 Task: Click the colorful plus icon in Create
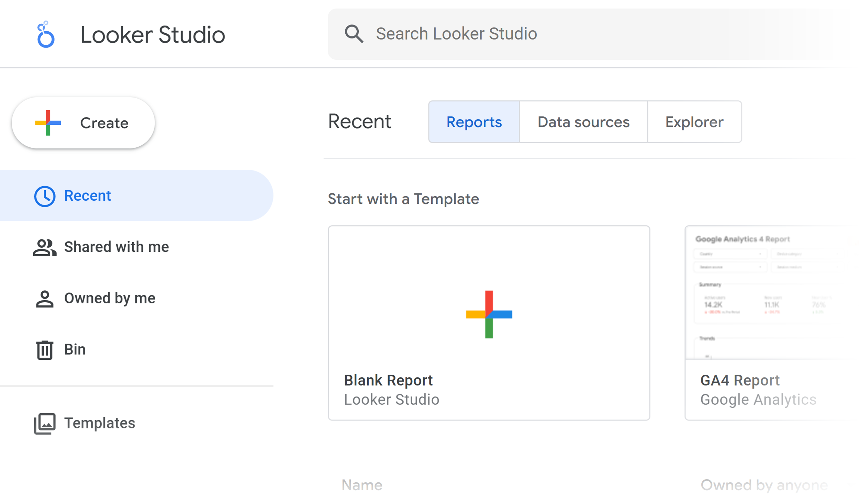[x=48, y=123]
